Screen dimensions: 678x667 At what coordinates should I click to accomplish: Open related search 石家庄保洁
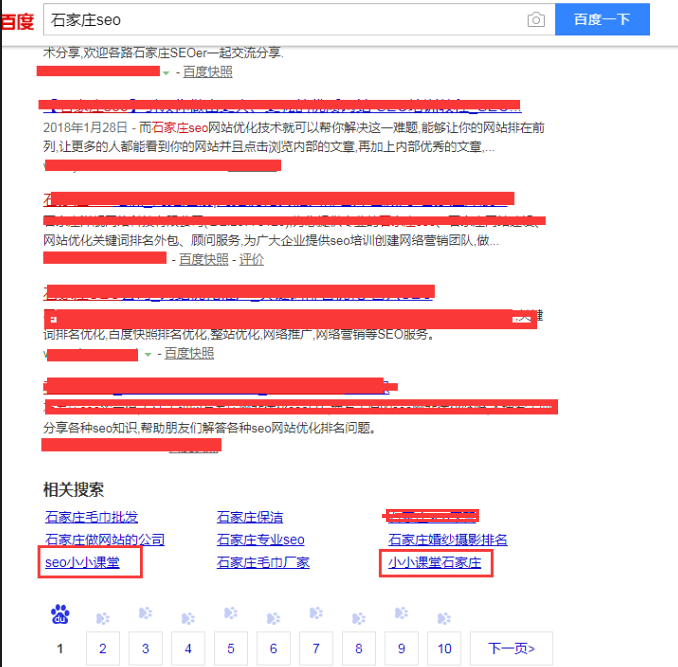point(250,517)
